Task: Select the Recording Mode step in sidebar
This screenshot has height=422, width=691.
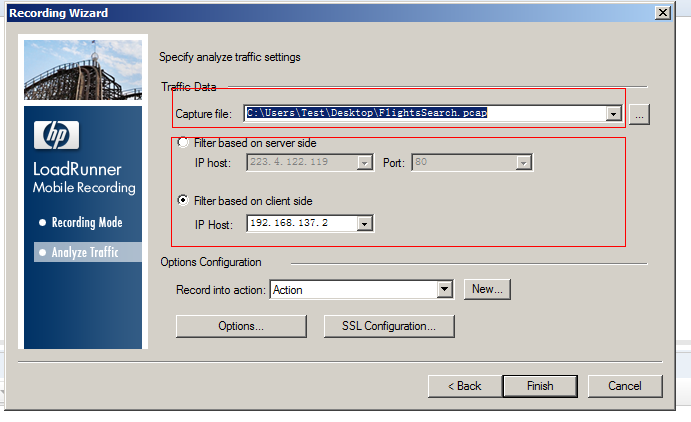Action: [x=87, y=222]
